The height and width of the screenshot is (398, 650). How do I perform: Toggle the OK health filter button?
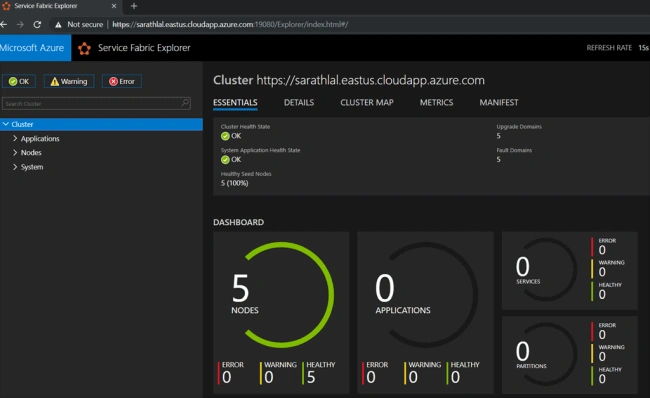(19, 81)
